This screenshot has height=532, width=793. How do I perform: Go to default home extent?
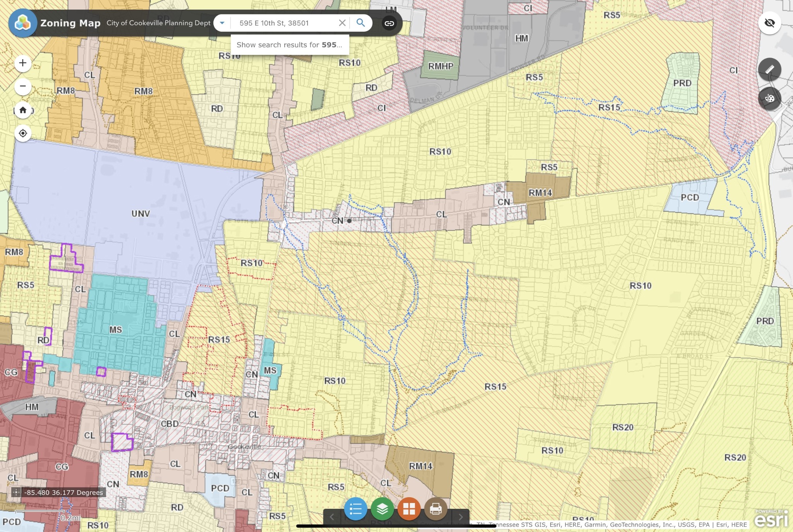pyautogui.click(x=23, y=110)
